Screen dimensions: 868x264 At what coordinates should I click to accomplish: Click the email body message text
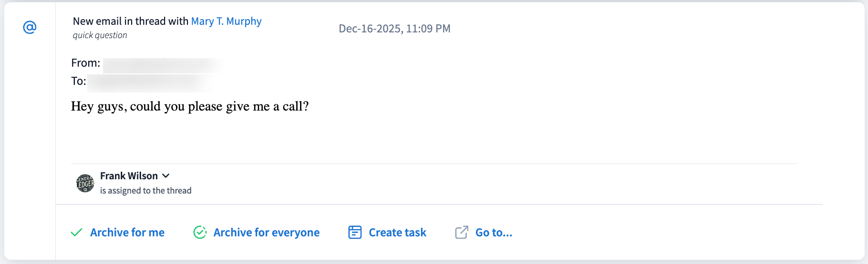tap(190, 106)
